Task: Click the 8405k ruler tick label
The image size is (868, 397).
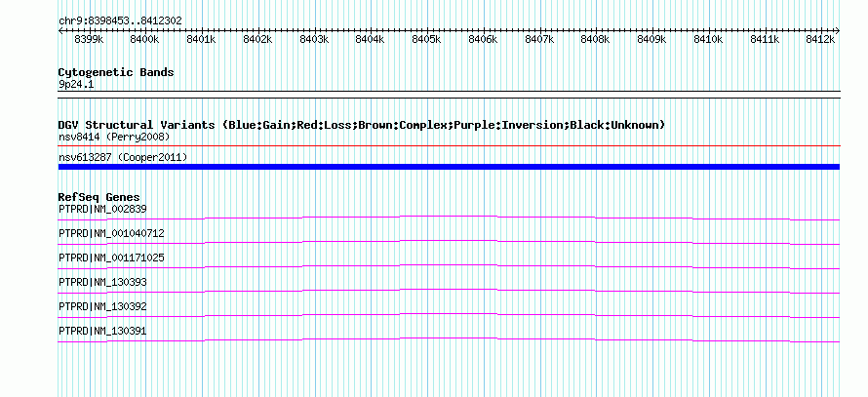Action: click(x=426, y=39)
